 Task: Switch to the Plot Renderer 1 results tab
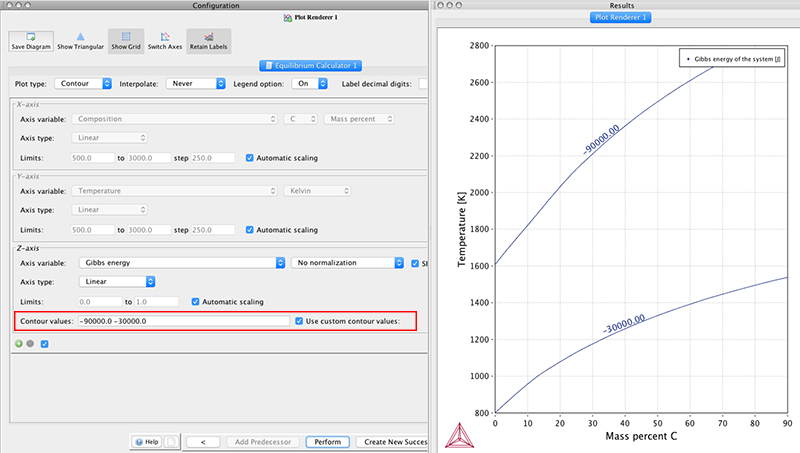coord(620,17)
